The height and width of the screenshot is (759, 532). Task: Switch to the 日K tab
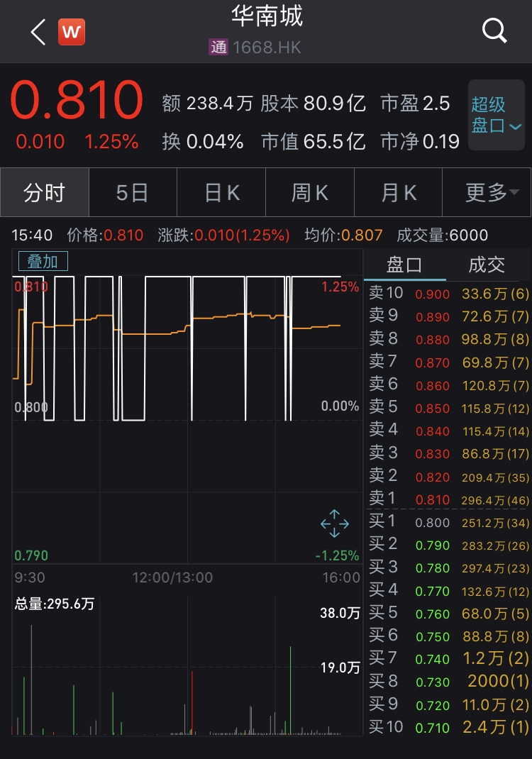tap(221, 192)
